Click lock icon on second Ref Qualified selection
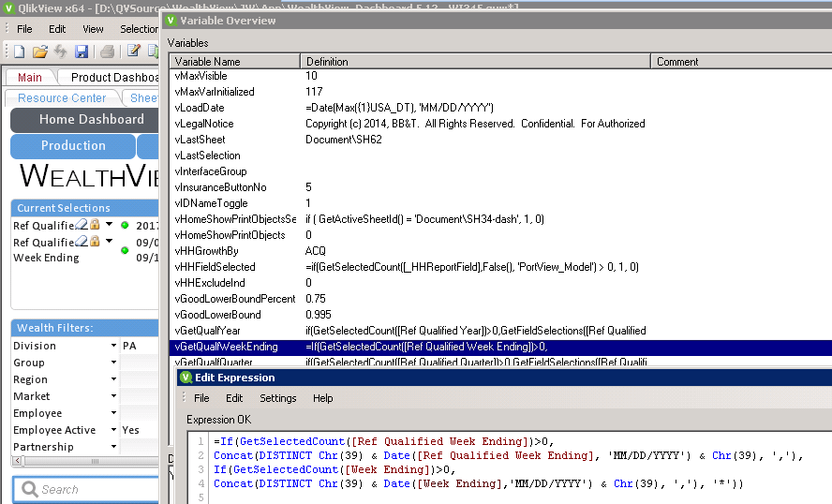832x504 pixels. point(95,242)
